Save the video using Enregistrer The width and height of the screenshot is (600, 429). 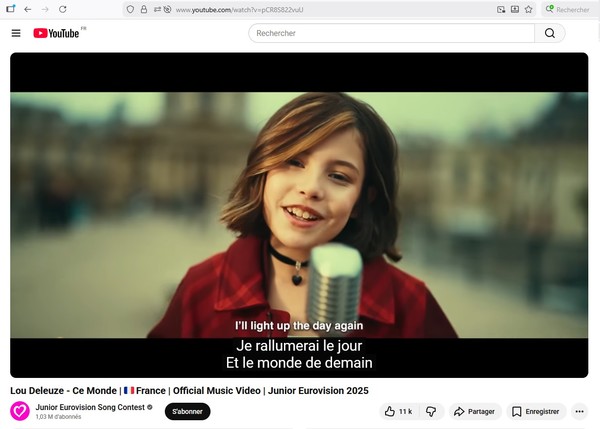pyautogui.click(x=537, y=411)
